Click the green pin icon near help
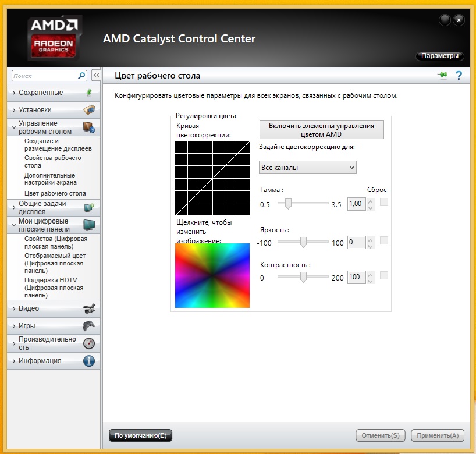 pyautogui.click(x=443, y=75)
